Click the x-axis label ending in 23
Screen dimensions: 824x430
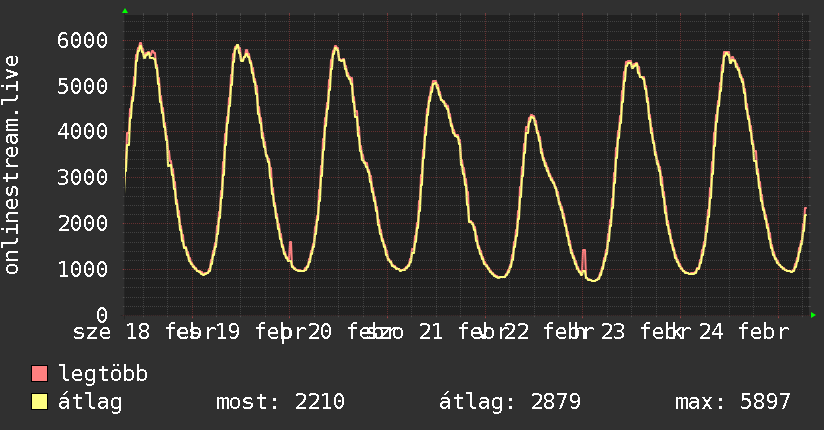coord(584,332)
